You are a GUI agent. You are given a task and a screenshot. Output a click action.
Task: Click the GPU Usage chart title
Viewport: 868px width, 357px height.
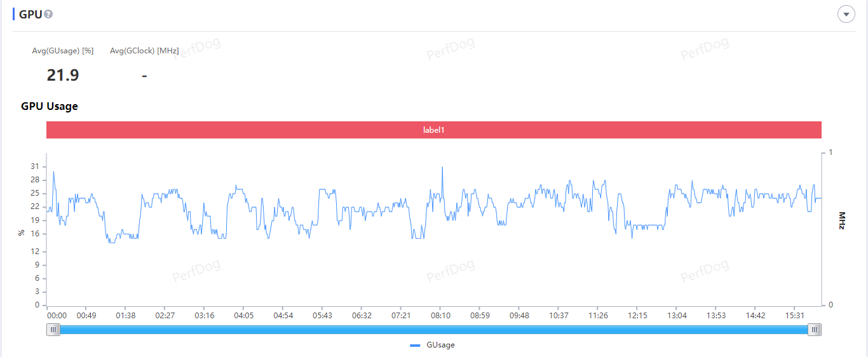click(x=50, y=106)
